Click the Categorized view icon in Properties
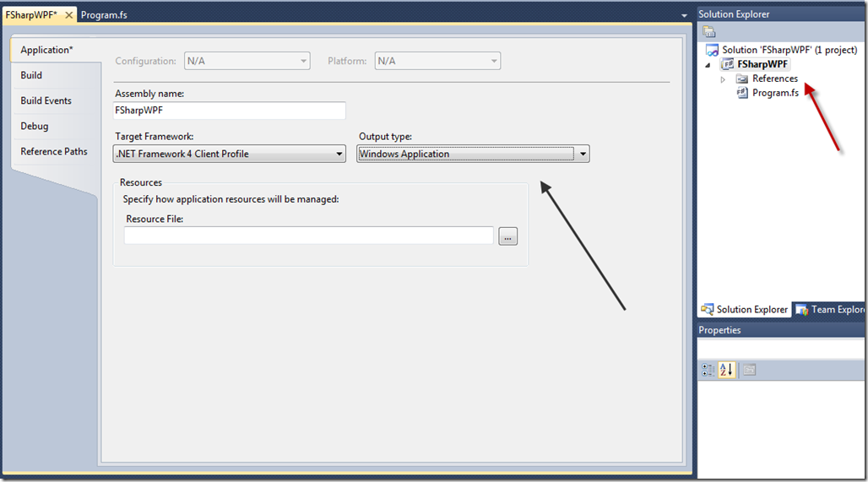Image resolution: width=868 pixels, height=482 pixels. coord(708,370)
